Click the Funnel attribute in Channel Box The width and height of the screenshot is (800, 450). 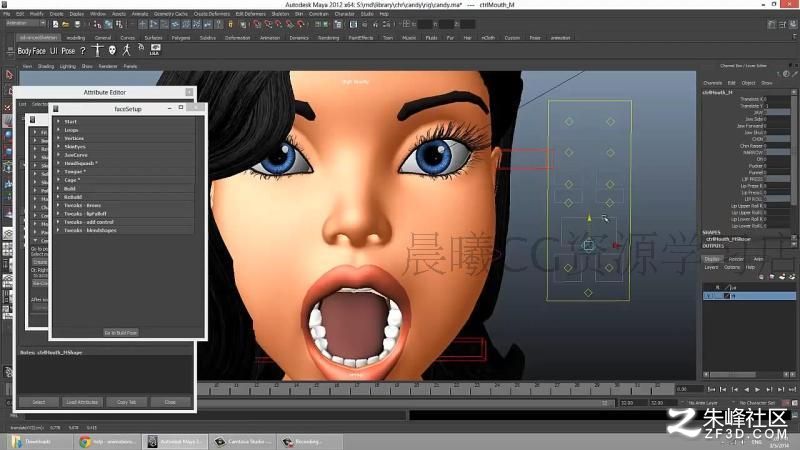[x=756, y=172]
